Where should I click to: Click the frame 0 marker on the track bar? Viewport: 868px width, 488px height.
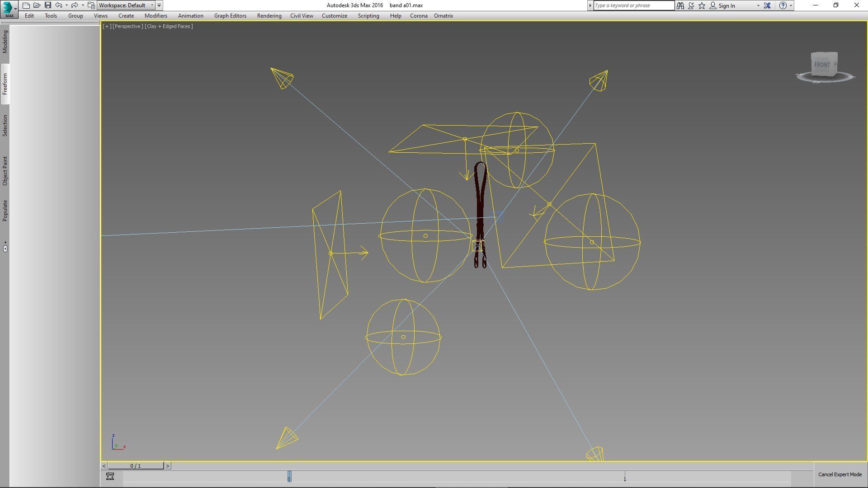click(x=289, y=477)
